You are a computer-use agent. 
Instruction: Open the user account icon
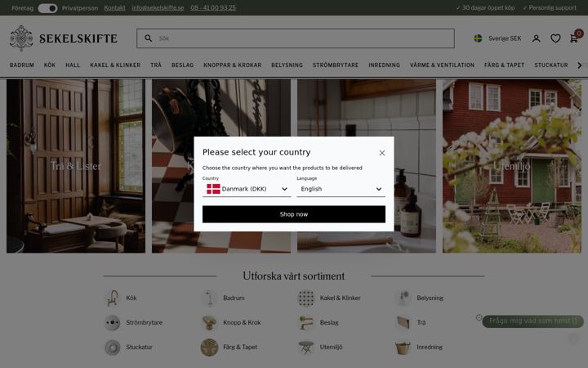[x=537, y=38]
